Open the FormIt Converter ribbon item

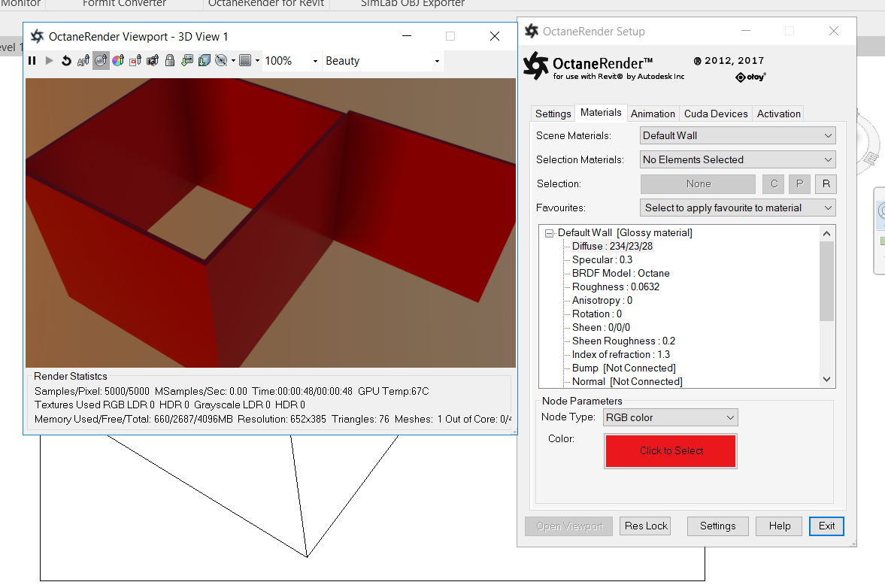click(124, 4)
